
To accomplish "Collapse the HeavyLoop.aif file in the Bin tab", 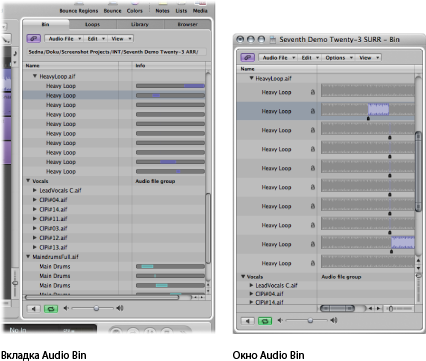I will (35, 76).
